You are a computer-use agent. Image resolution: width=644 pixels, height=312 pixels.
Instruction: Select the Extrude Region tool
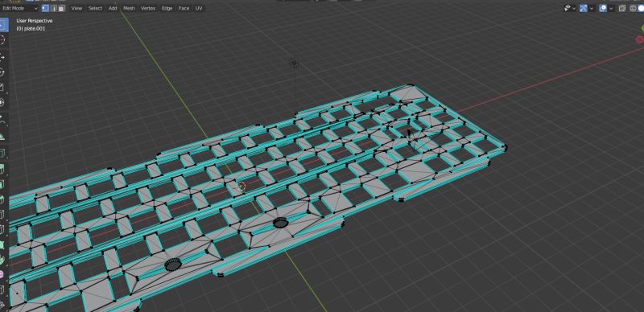[2, 169]
